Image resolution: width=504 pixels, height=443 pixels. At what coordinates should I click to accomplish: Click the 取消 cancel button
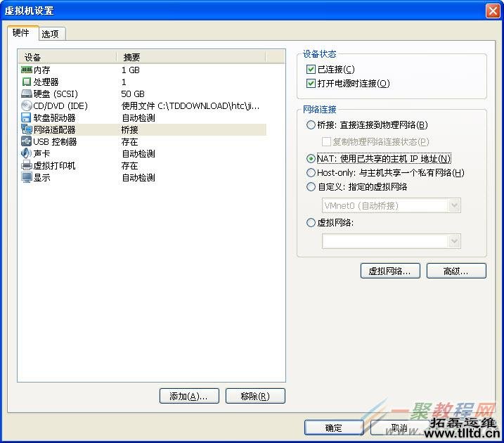(x=399, y=428)
